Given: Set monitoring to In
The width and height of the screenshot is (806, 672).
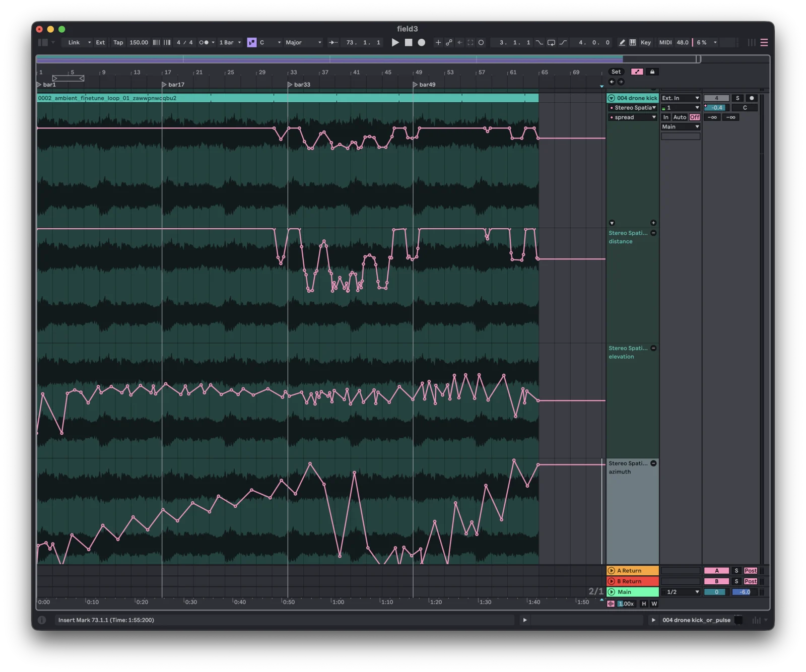Looking at the screenshot, I should (x=666, y=117).
